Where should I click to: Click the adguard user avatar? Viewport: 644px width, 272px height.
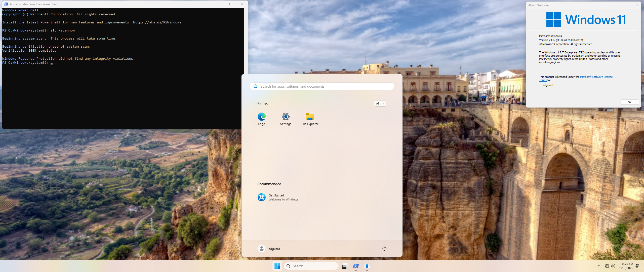coord(262,249)
